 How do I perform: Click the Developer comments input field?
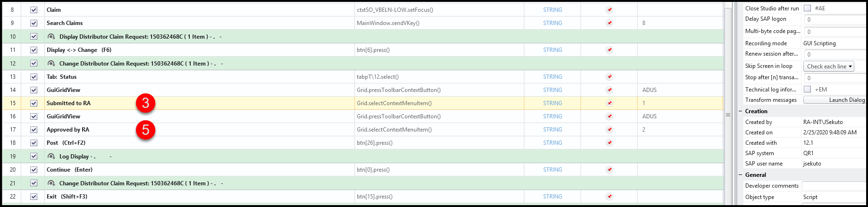click(x=834, y=186)
